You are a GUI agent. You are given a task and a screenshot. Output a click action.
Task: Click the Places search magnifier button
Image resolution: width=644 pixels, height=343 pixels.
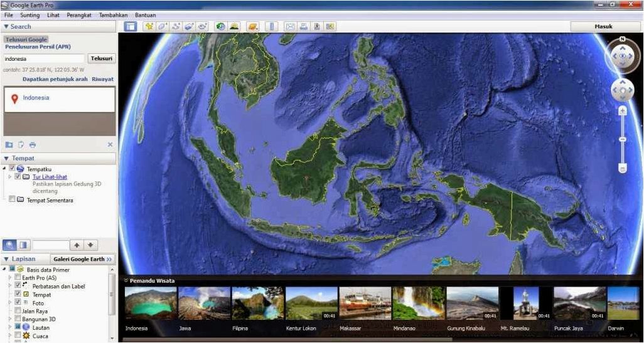[9, 245]
